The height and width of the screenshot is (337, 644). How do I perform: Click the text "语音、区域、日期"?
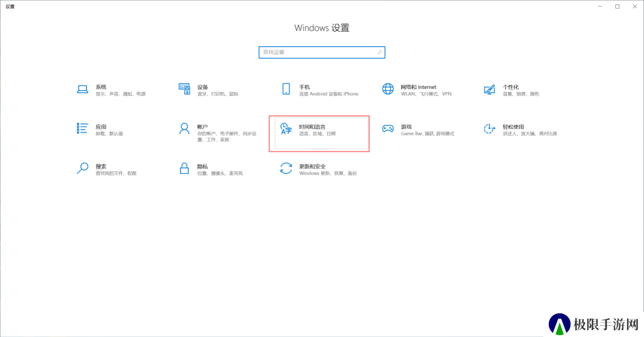[x=317, y=134]
